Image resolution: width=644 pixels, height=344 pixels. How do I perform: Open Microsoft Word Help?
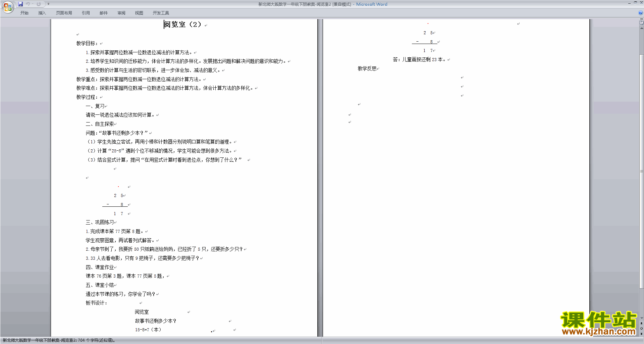pyautogui.click(x=641, y=13)
